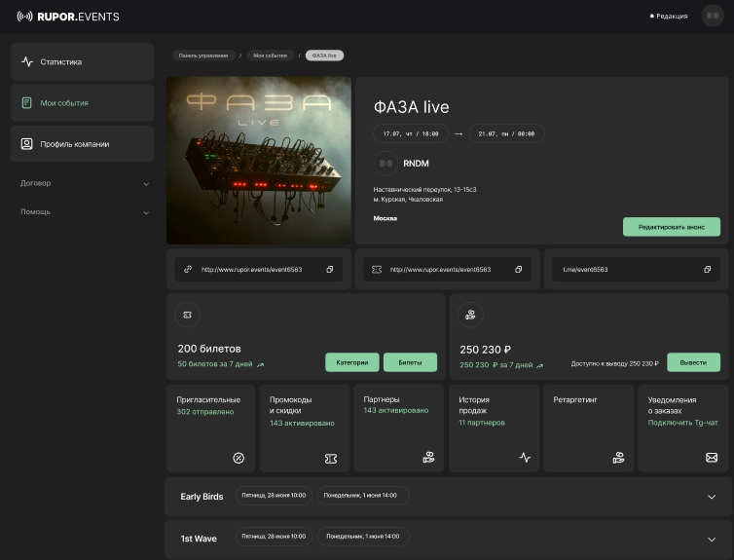734x560 pixels.
Task: Open the Категории ticket button
Action: [x=351, y=362]
